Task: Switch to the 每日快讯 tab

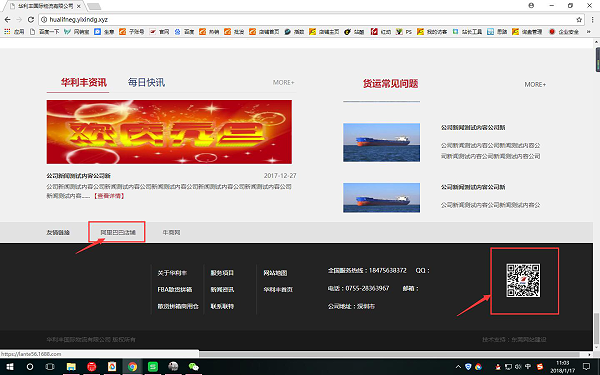Action: [x=146, y=82]
